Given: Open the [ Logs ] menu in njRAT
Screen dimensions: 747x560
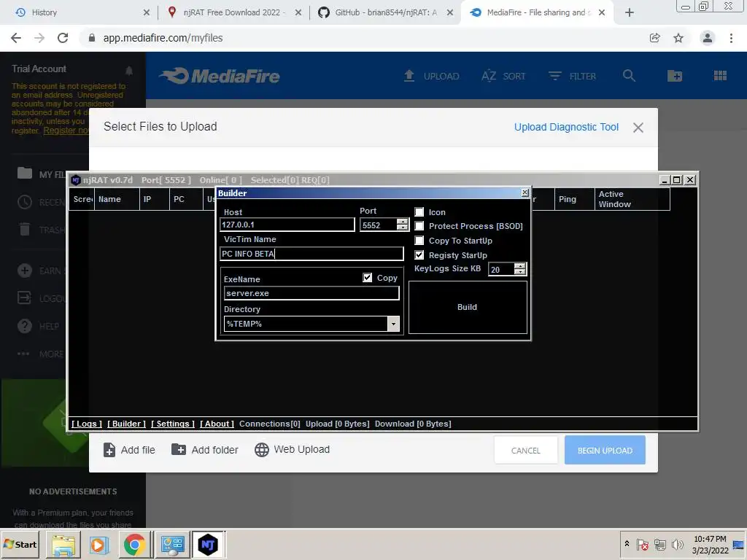Looking at the screenshot, I should click(x=87, y=424).
